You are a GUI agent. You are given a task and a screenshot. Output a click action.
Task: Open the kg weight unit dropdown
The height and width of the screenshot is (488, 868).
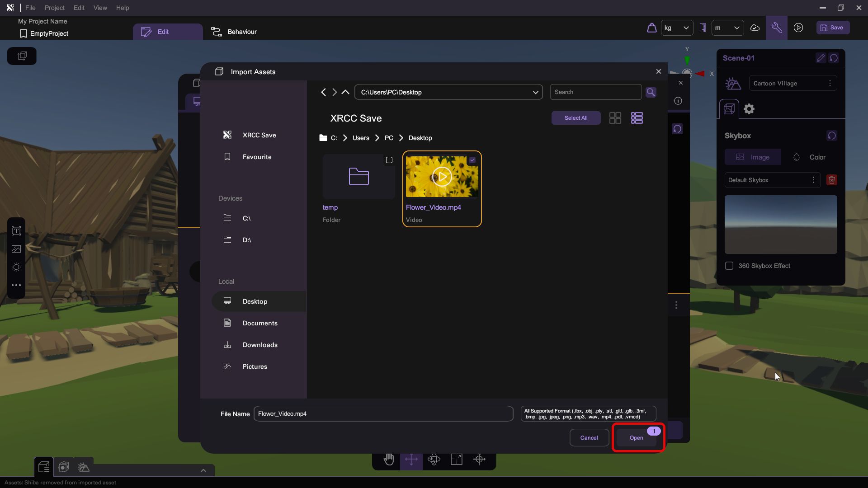677,28
